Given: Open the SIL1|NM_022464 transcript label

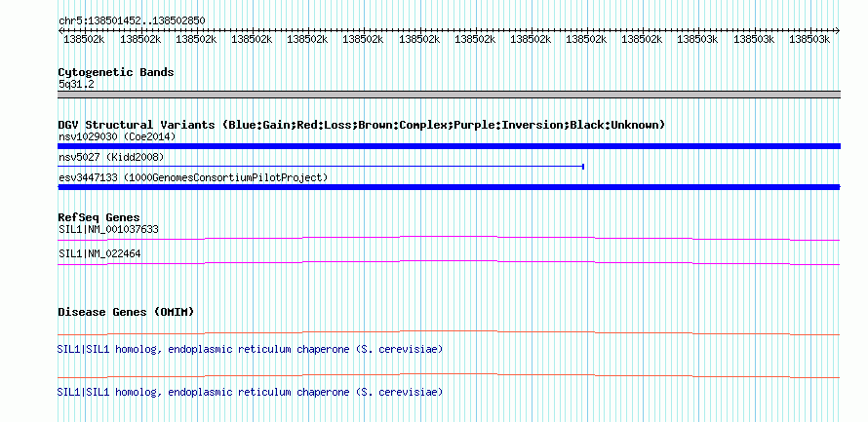Looking at the screenshot, I should pos(99,253).
